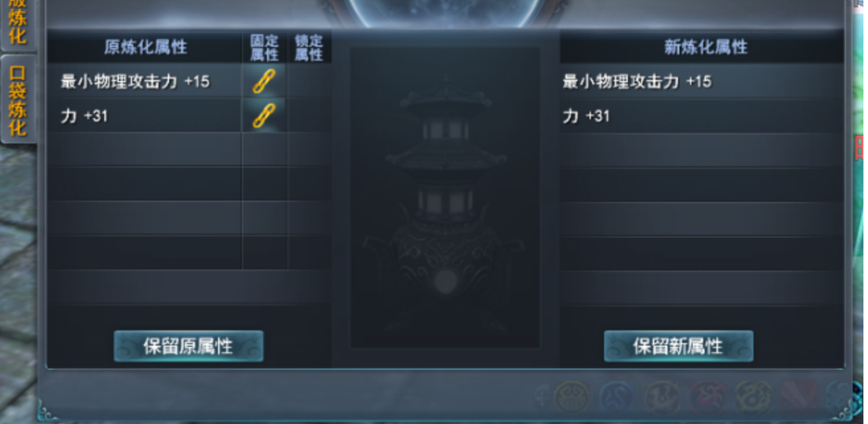Select the brown dragon-like skill emblem
This screenshot has width=868, height=424.
(662, 397)
